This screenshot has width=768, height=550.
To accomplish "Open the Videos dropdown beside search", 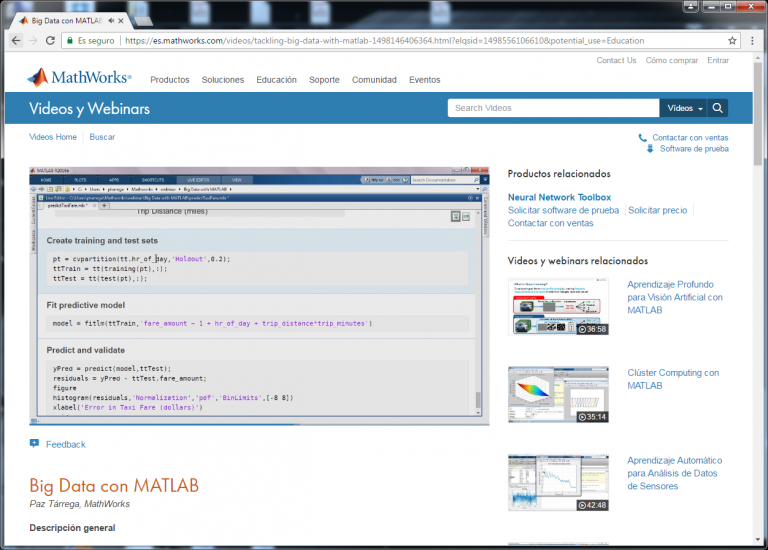I will 684,108.
